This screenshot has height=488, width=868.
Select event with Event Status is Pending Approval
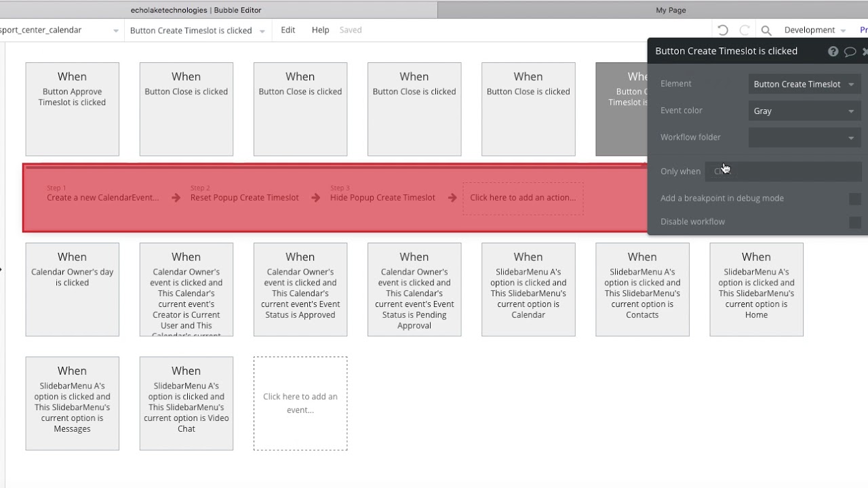[414, 289]
